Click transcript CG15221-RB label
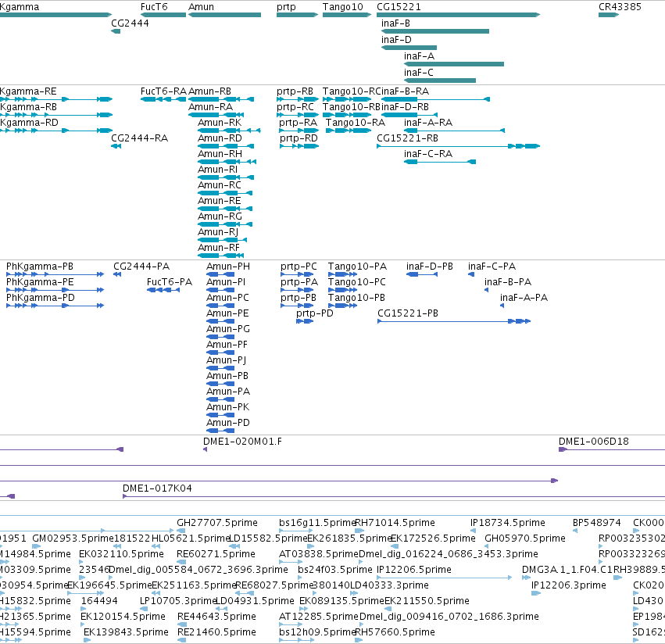This screenshot has height=644, width=665. coord(407,138)
